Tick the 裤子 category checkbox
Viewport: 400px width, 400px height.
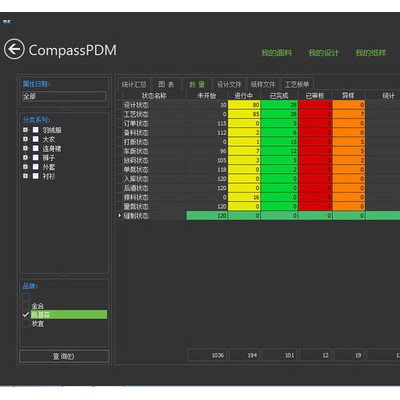point(36,157)
